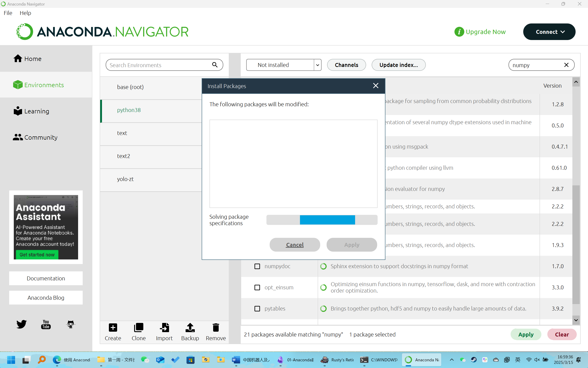Screen dimensions: 588x368
Task: Check the numpydoc package checkbox
Action: click(257, 266)
